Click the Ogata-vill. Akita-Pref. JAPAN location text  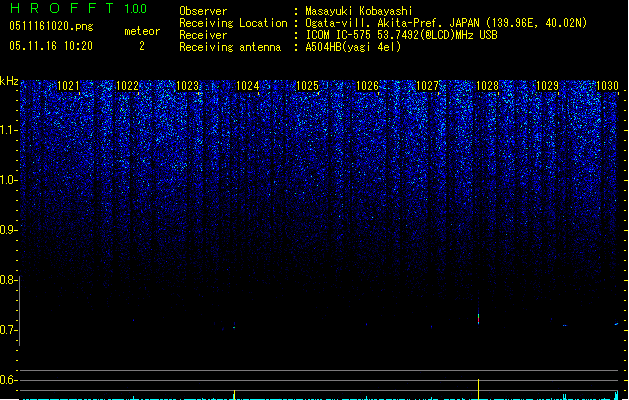tap(446, 23)
